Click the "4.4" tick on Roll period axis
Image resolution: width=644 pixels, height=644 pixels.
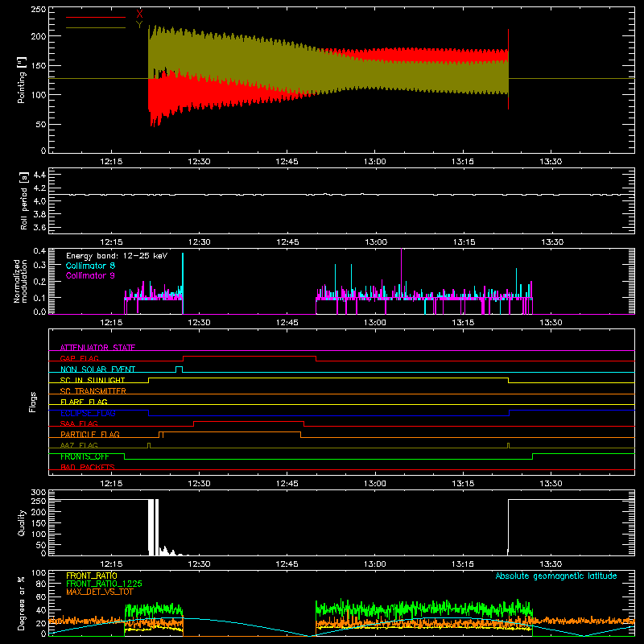click(x=39, y=175)
